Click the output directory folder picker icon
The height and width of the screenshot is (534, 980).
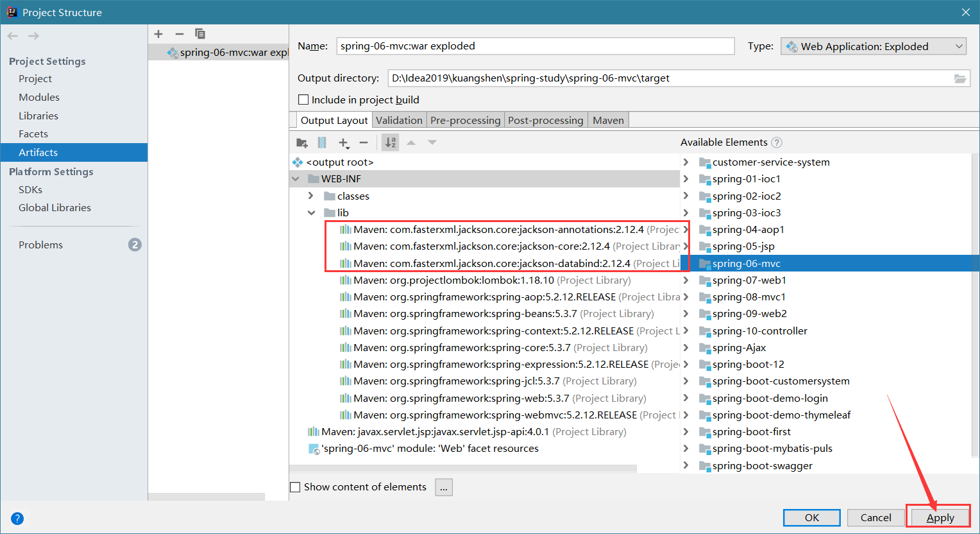960,78
